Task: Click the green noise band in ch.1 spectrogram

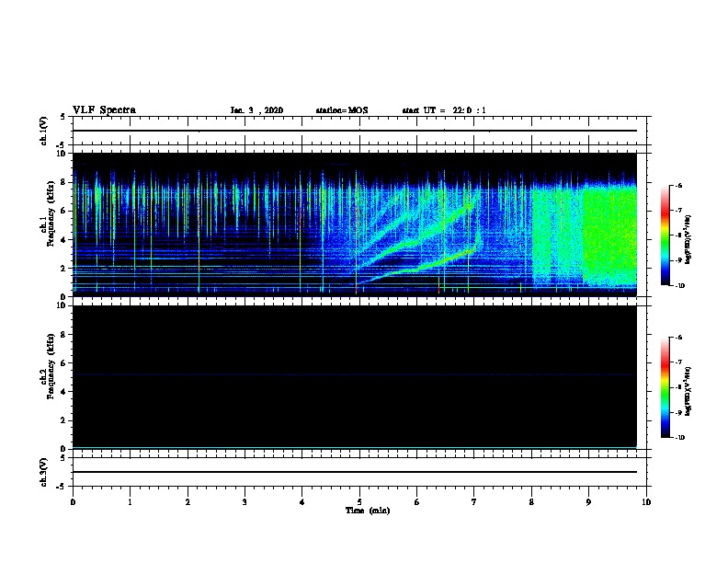Action: coord(609,235)
